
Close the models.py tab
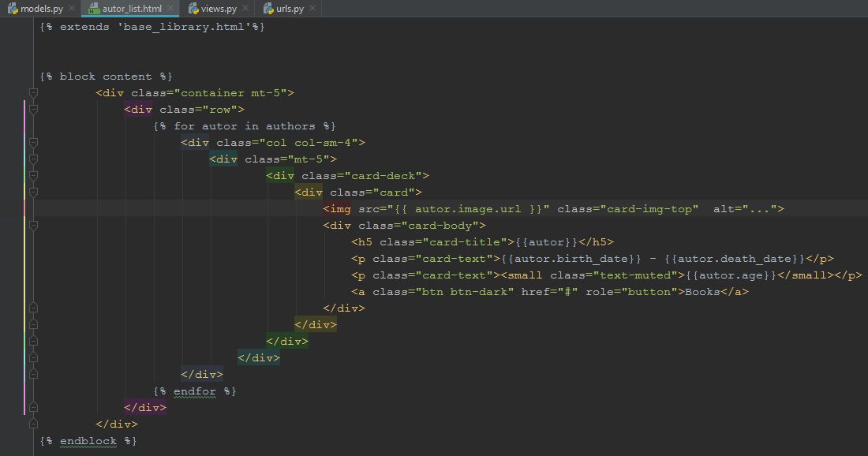pyautogui.click(x=72, y=9)
